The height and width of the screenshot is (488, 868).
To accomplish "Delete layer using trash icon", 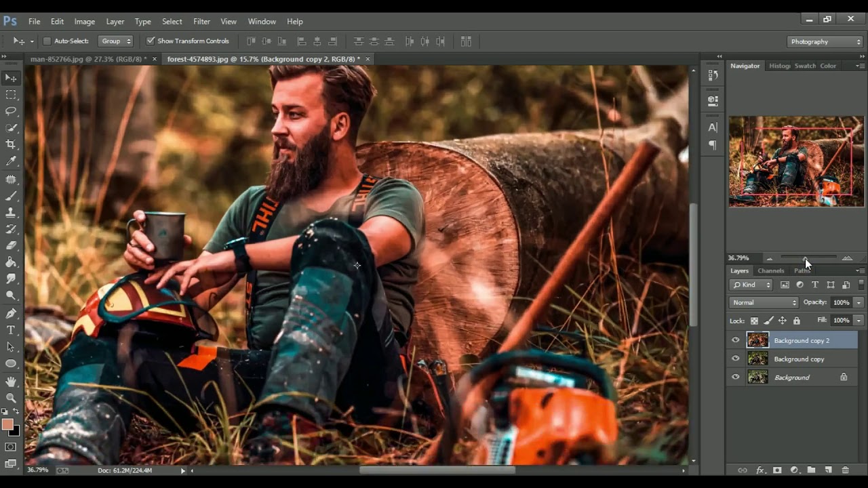I will coord(845,470).
